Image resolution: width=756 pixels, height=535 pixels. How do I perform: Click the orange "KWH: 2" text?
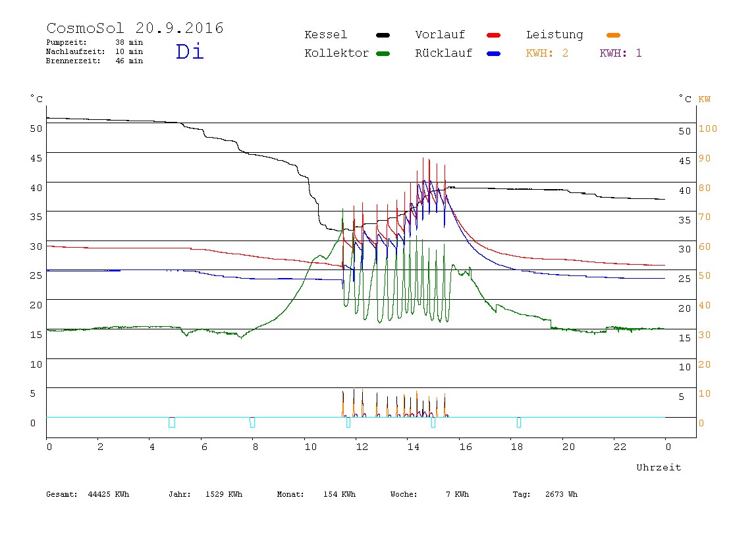point(547,53)
